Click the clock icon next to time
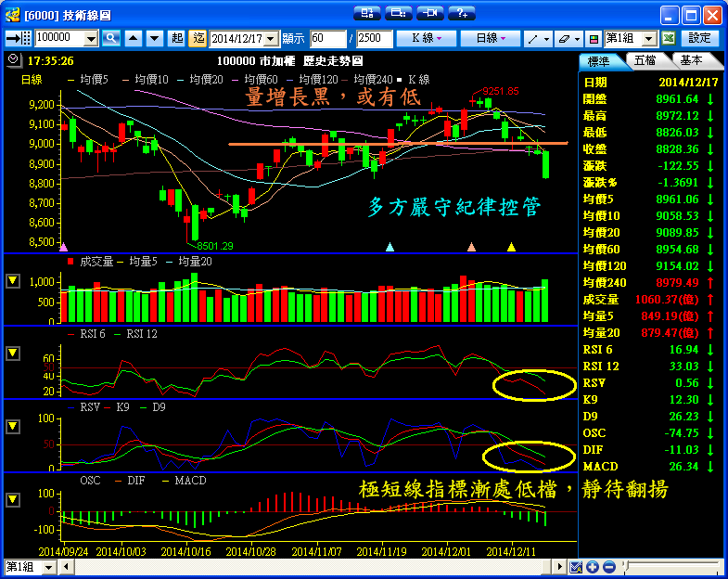Viewport: 728px width, 579px height. tap(12, 59)
